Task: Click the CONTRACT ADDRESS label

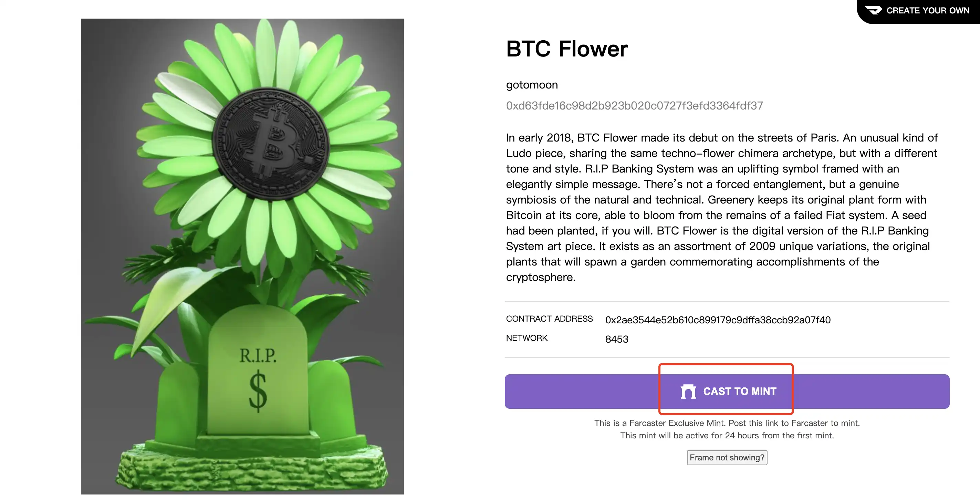Action: point(549,319)
